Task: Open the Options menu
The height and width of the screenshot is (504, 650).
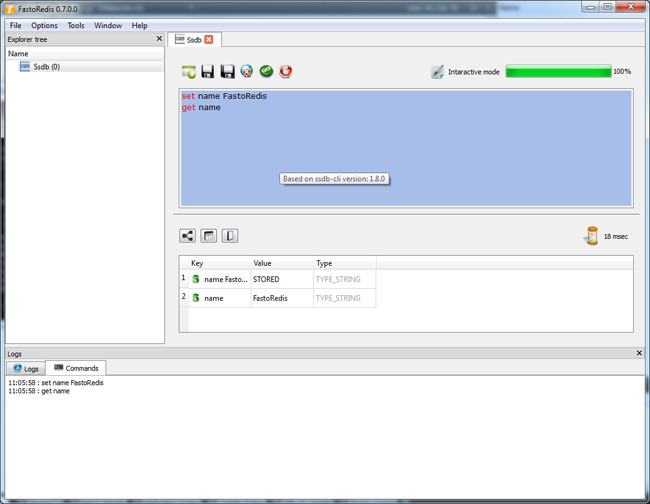Action: point(44,25)
